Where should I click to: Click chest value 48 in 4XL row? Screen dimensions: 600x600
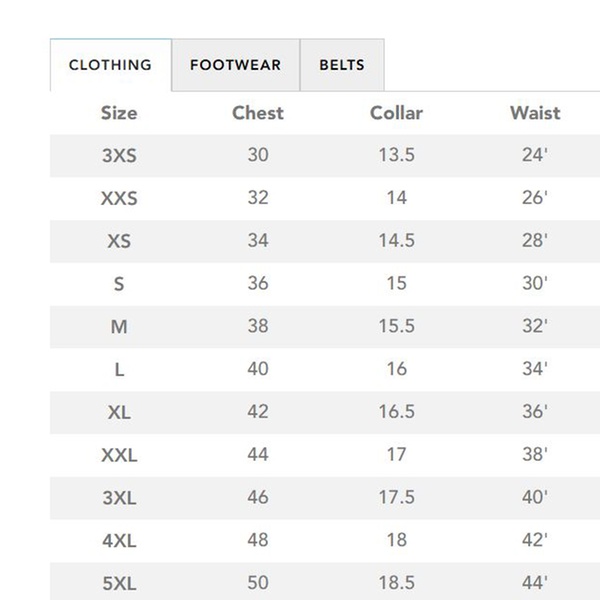(x=258, y=540)
